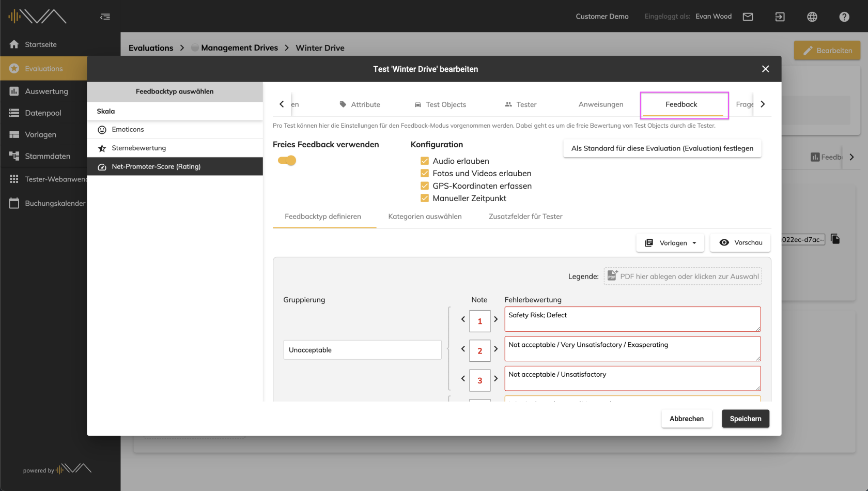Open Evaluations breadcrumb link
Viewport: 868px width, 491px height.
coord(151,48)
